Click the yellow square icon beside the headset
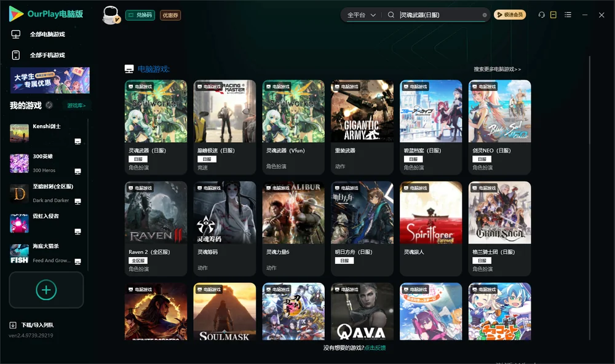 (x=553, y=15)
